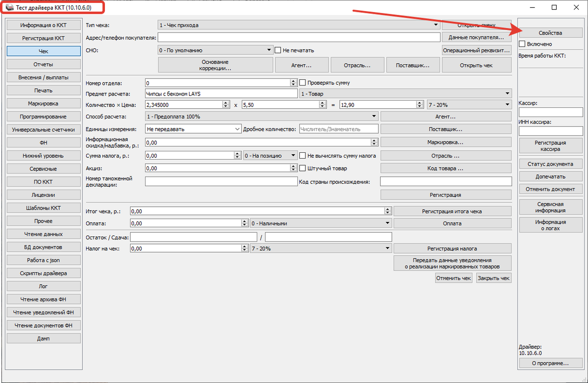Click the ИНН кассира field
Viewport: 588px width, 383px height.
(x=550, y=131)
